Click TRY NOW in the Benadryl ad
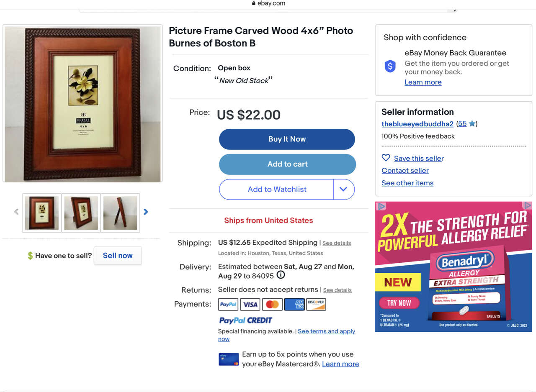Screen dimensions: 536x392 pos(399,303)
